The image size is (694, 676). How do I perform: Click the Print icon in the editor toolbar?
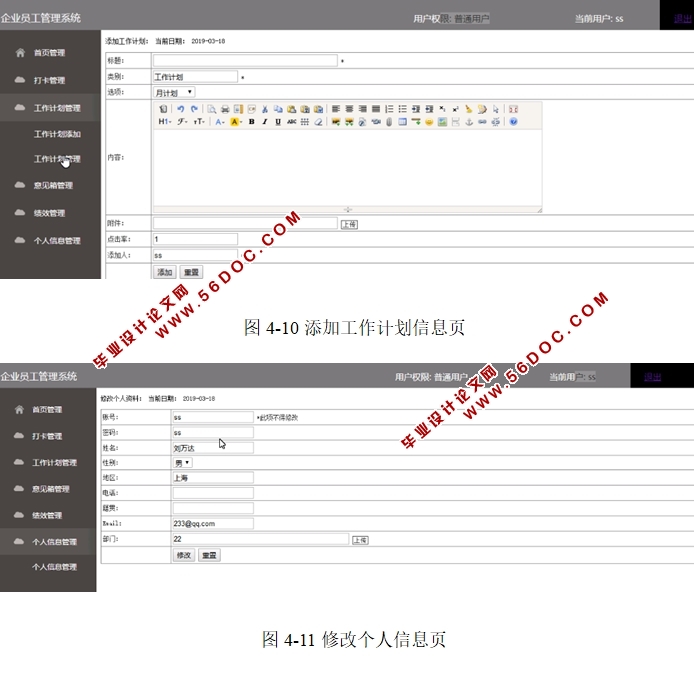point(225,109)
